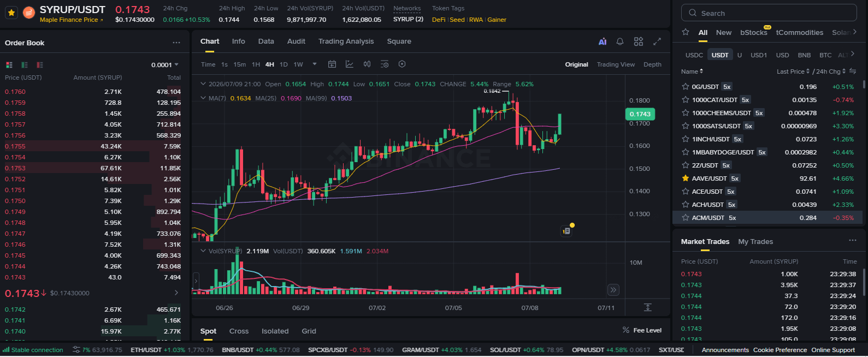Expand chart to fullscreen
The height and width of the screenshot is (357, 868).
[657, 41]
